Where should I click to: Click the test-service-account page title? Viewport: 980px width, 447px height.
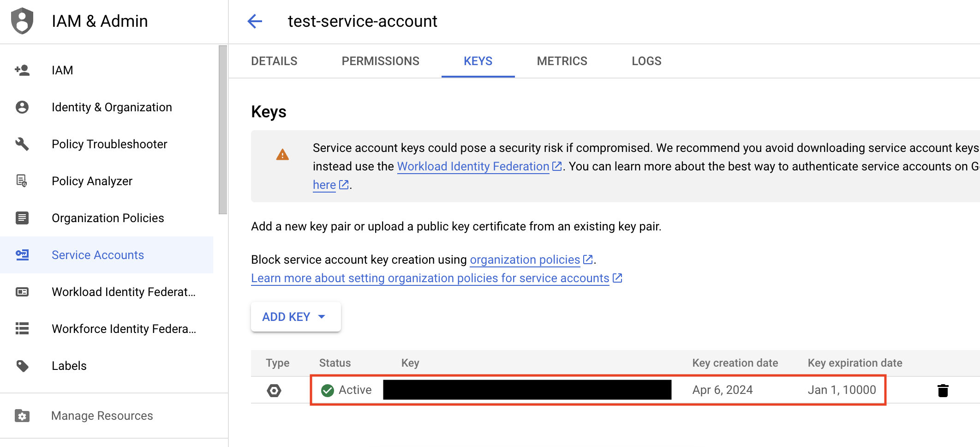pyautogui.click(x=362, y=21)
